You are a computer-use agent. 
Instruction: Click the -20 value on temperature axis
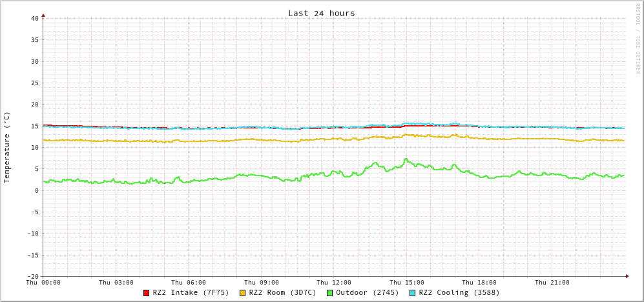pyautogui.click(x=32, y=276)
